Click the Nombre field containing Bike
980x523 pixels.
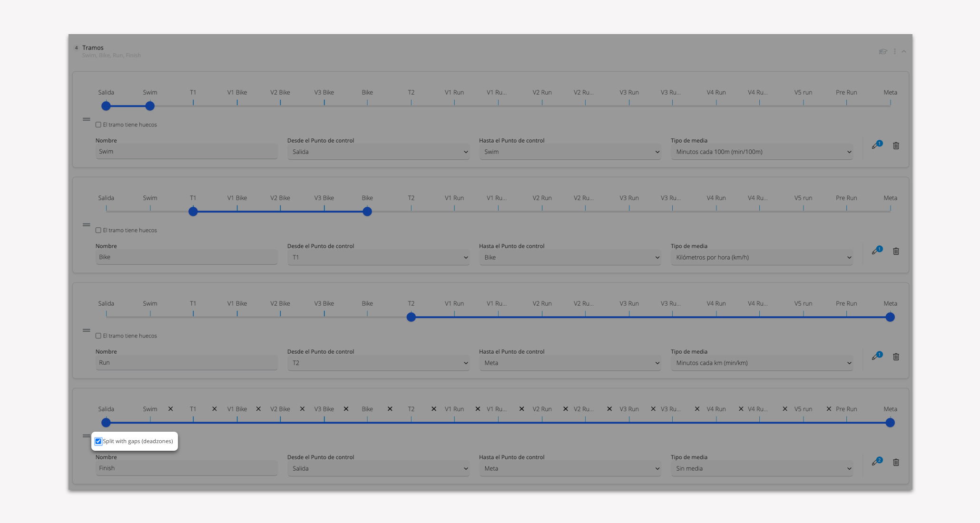[186, 257]
